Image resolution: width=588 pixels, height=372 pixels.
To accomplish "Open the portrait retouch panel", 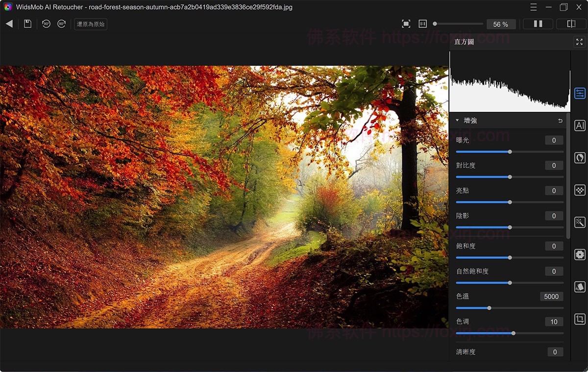I will tap(580, 158).
